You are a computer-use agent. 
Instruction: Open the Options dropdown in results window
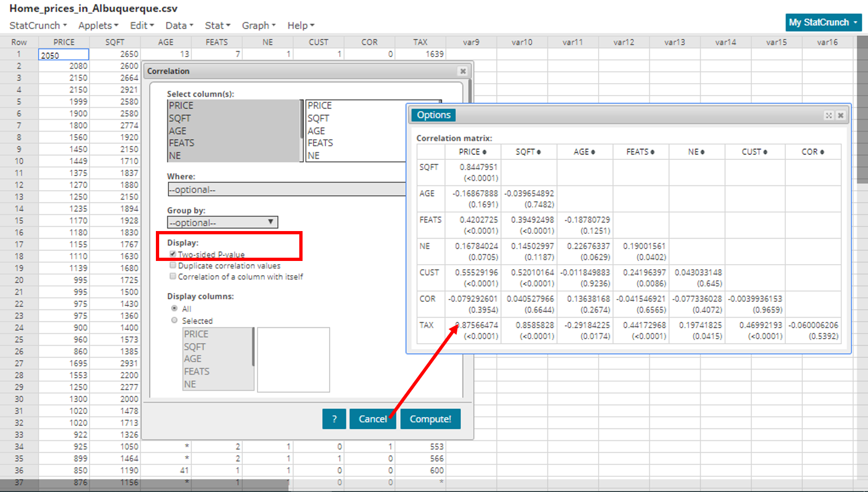tap(433, 115)
